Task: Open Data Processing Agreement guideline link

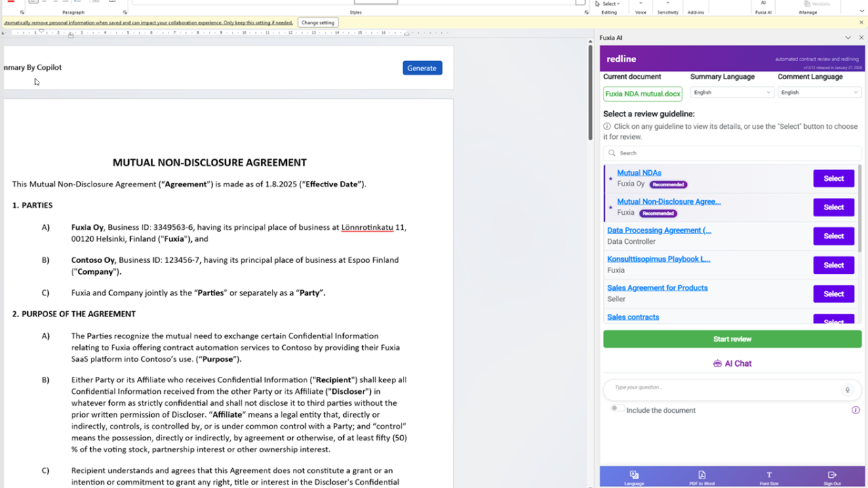Action: [x=659, y=230]
